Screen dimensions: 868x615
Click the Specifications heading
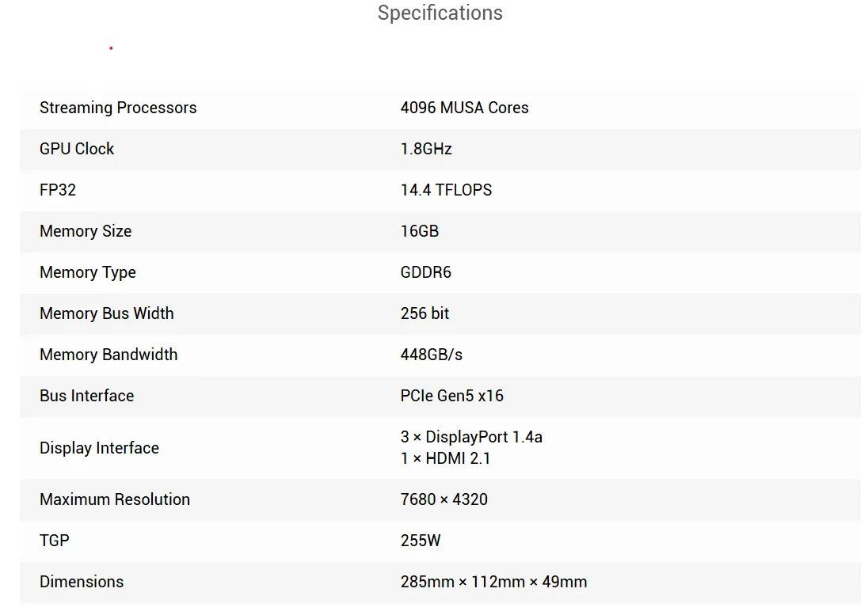pos(440,13)
